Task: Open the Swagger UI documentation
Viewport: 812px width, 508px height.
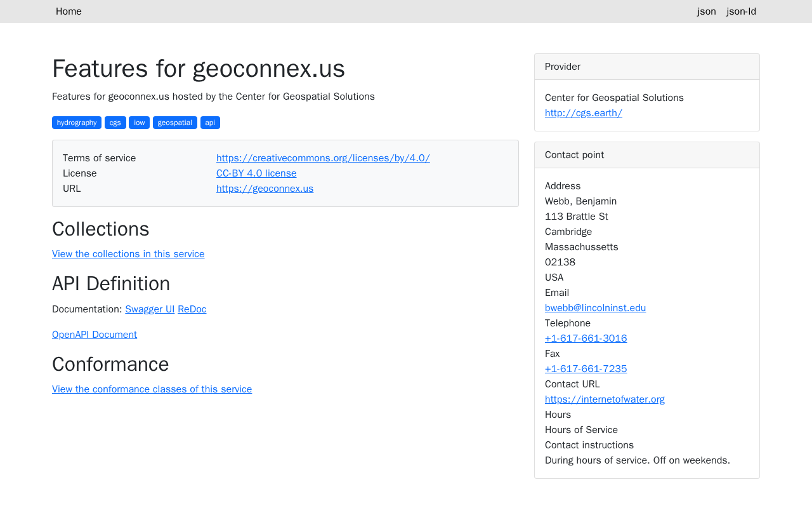Action: 150,309
